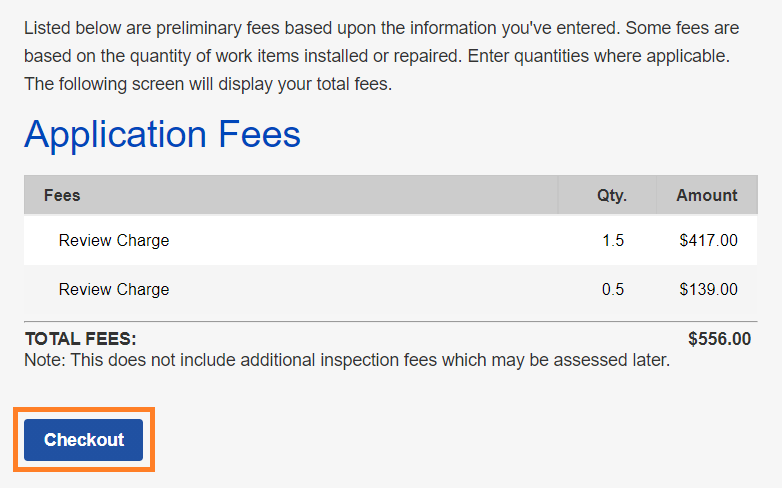Click the Review Charge label with quantity 1.5
Image resolution: width=782 pixels, height=488 pixels.
click(x=114, y=240)
